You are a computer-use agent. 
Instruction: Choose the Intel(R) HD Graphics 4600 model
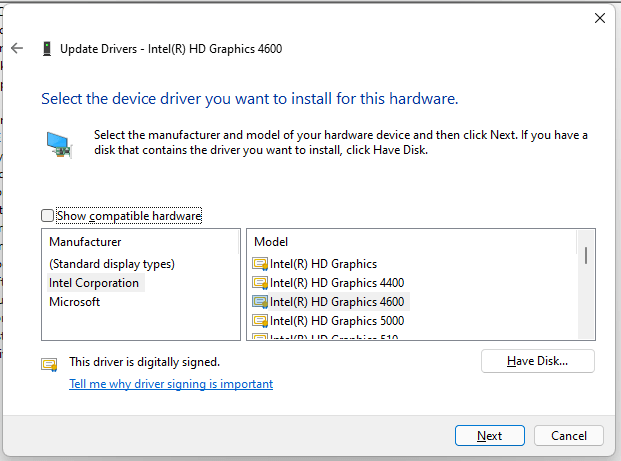pyautogui.click(x=337, y=302)
